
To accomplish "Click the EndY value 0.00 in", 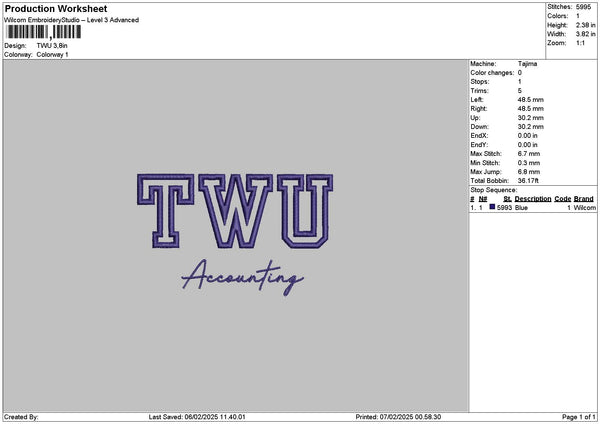I will coord(528,145).
